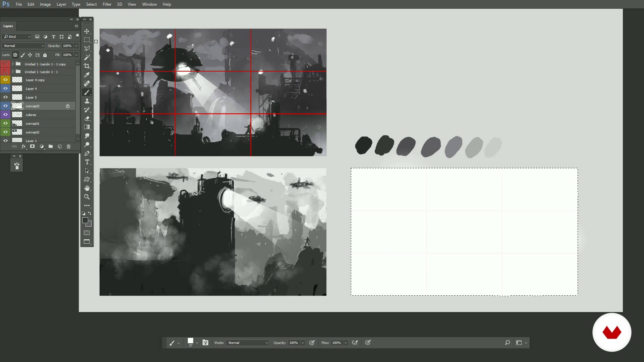Hide the colores layer
This screenshot has width=644, height=362.
[5, 115]
